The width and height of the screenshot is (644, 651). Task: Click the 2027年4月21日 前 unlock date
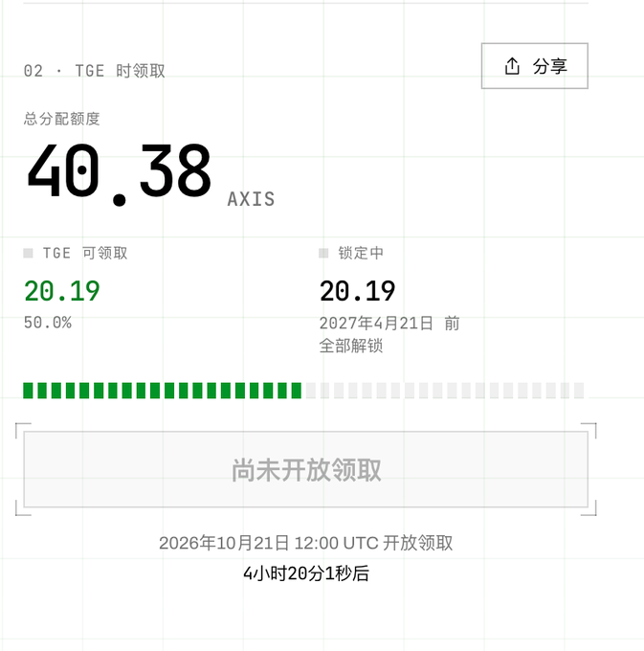pos(389,323)
